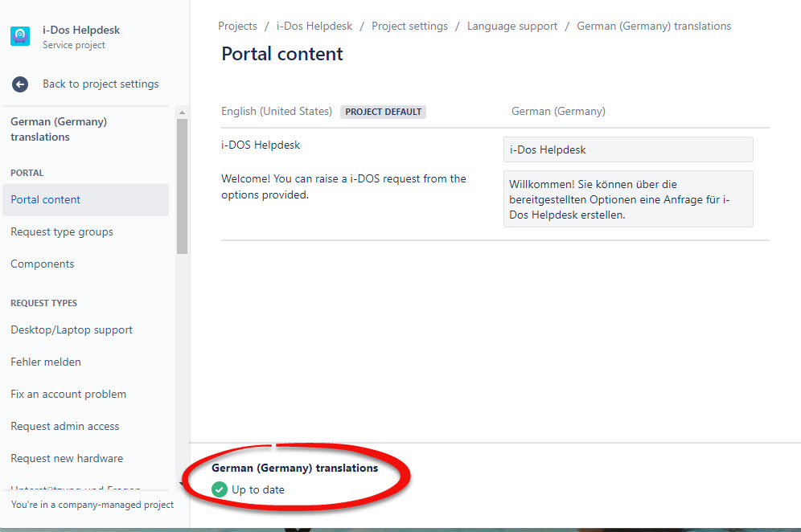Click the Projects breadcrumb link
This screenshot has height=532, width=801.
click(x=237, y=26)
